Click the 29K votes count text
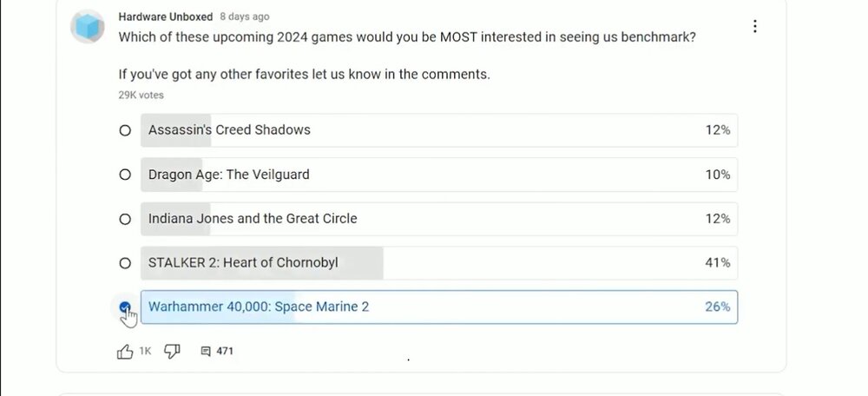Viewport: 868px width, 396px height. pyautogui.click(x=141, y=96)
